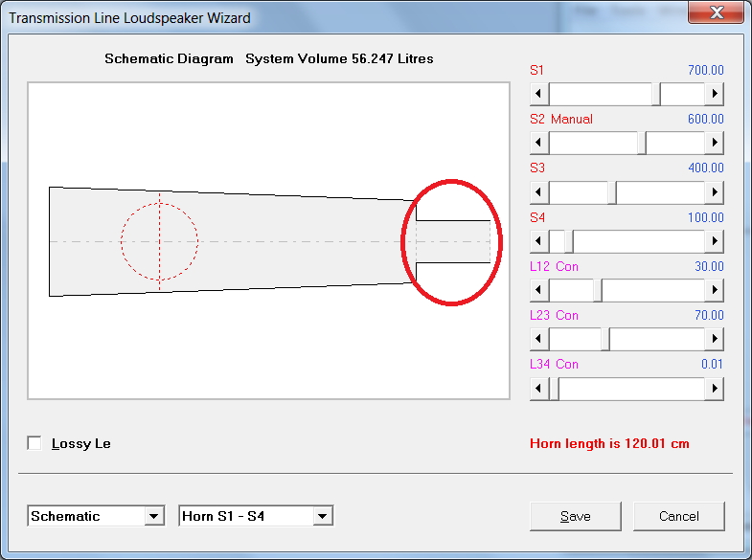Click the L34 value 0.01

pos(712,364)
